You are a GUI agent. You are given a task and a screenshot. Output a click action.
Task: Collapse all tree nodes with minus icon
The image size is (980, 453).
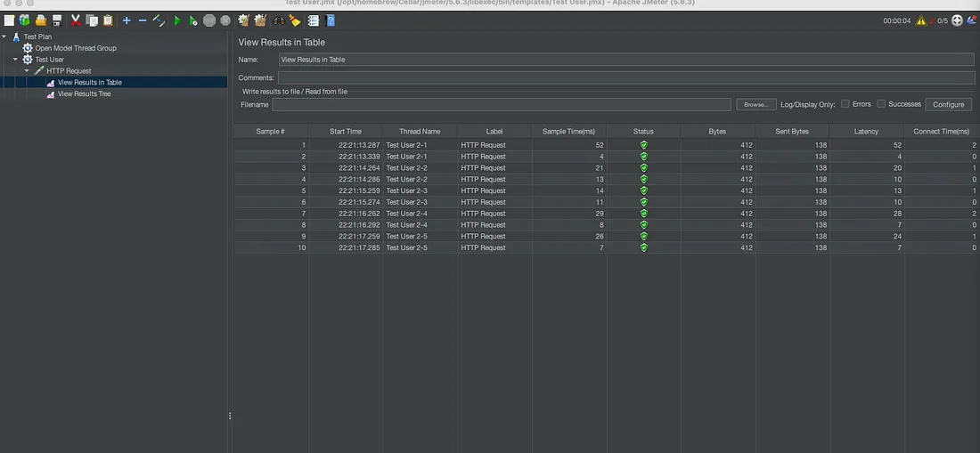143,20
